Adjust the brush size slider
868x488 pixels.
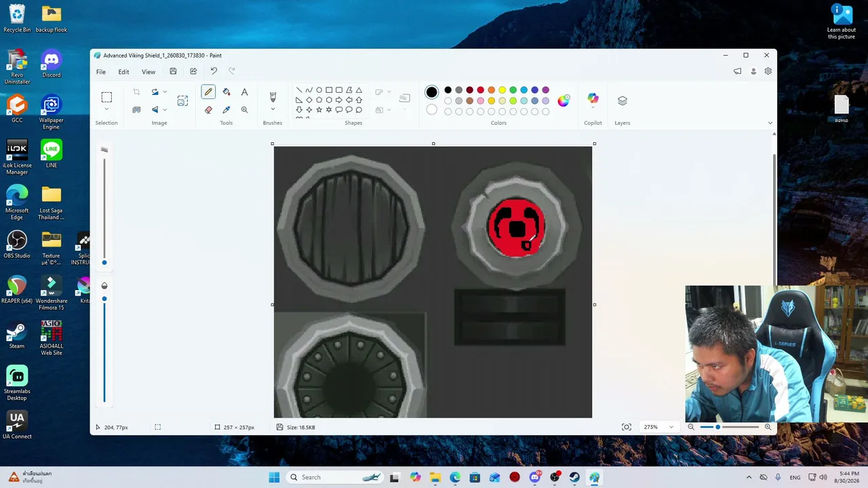[x=104, y=262]
